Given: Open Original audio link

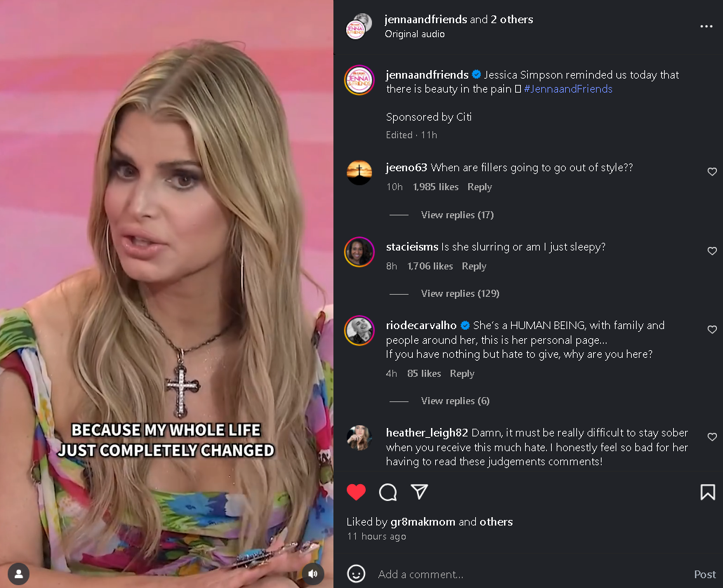Looking at the screenshot, I should [415, 34].
